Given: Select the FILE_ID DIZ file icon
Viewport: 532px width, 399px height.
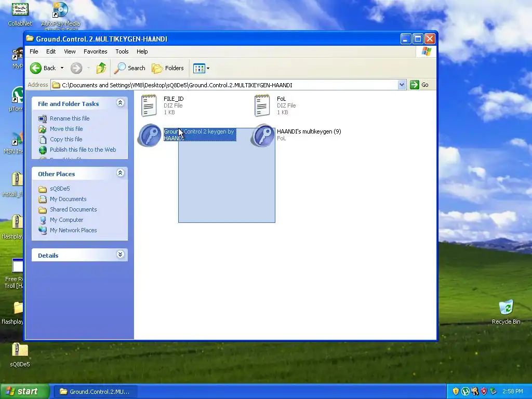Looking at the screenshot, I should tap(149, 105).
